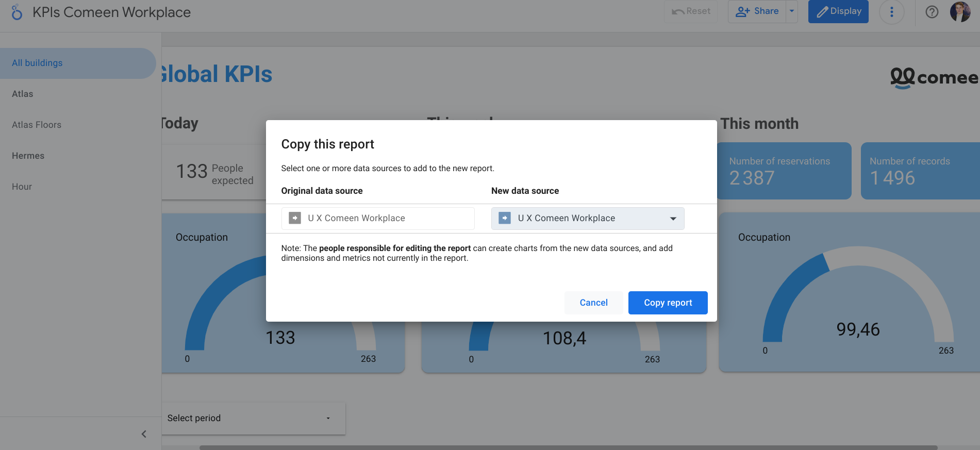Open the user account avatar
Screen dimensions: 980x450
tap(960, 11)
